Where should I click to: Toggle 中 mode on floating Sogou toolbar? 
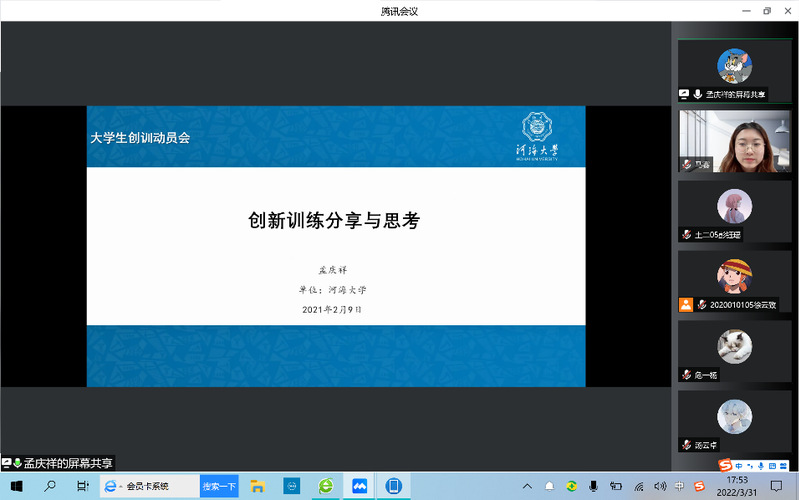(x=739, y=466)
